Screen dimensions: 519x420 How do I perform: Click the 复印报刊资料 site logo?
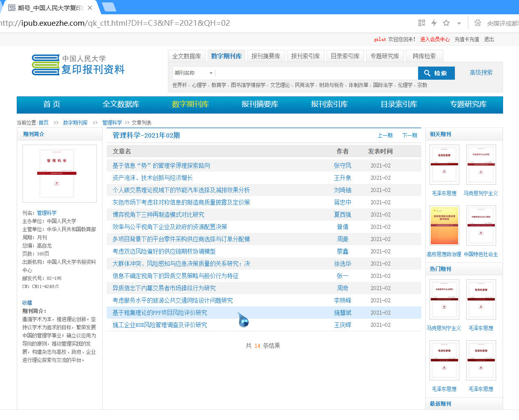[78, 65]
